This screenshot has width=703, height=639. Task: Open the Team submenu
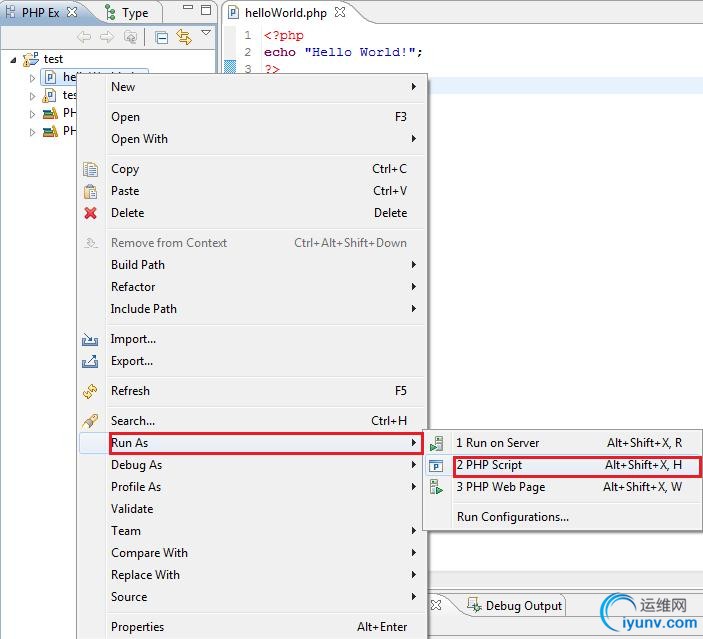265,530
